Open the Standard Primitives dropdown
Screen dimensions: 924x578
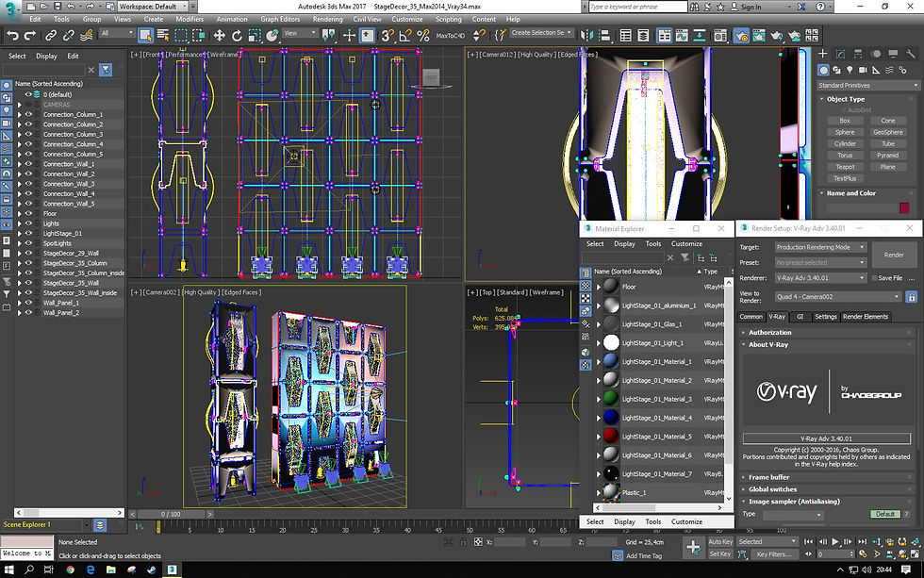[x=867, y=85]
